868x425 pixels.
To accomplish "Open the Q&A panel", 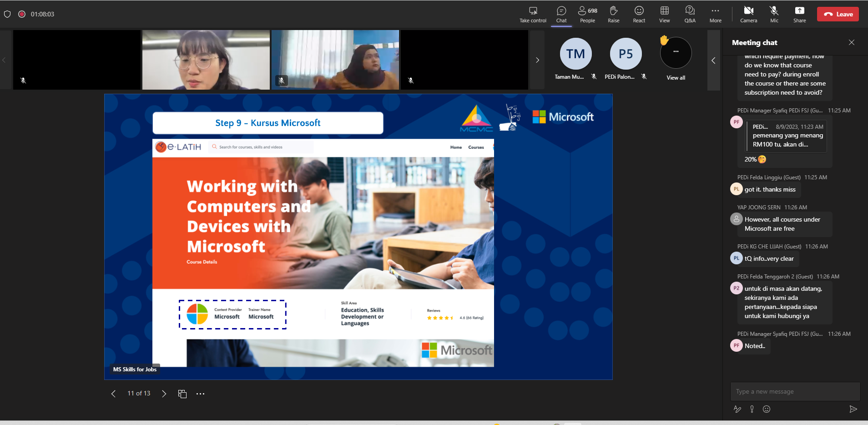I will pyautogui.click(x=690, y=14).
